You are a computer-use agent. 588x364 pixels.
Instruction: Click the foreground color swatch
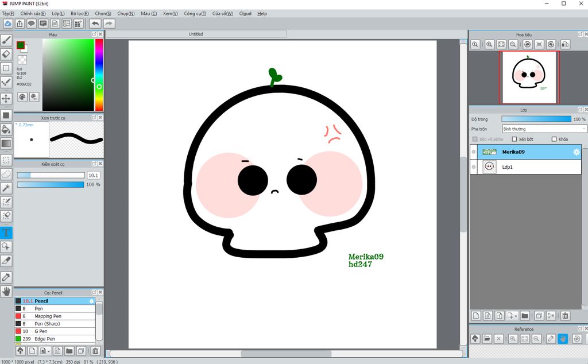pos(20,45)
